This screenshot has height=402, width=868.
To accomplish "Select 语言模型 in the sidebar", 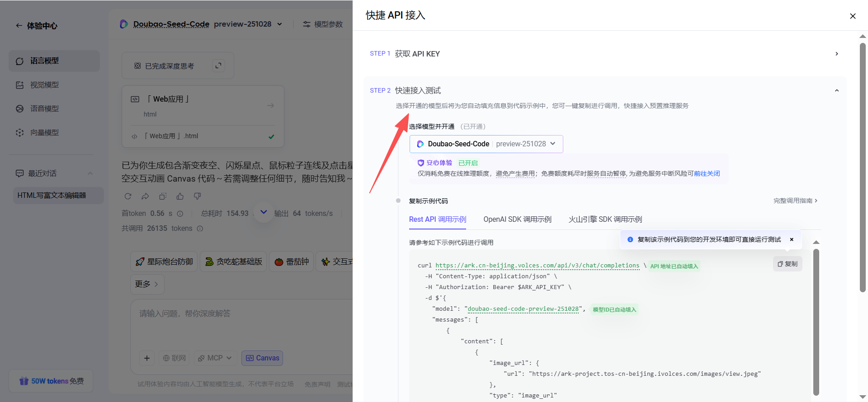I will [x=54, y=61].
